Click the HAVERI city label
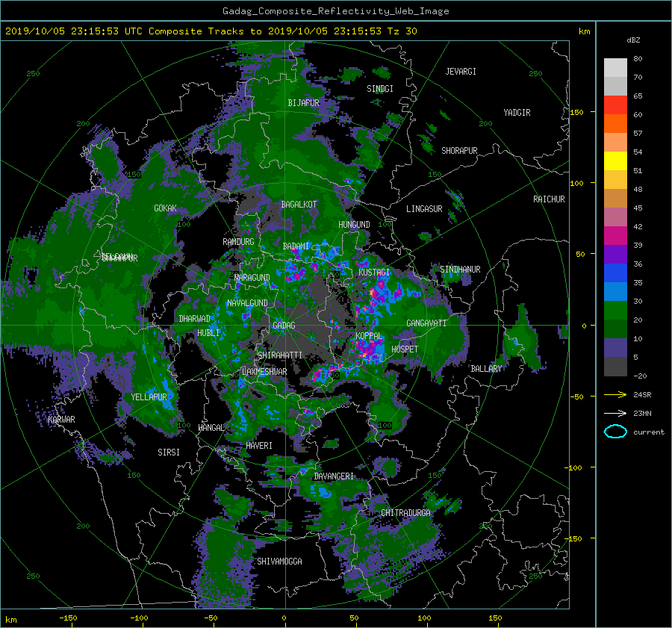The height and width of the screenshot is (628, 672). tap(259, 446)
